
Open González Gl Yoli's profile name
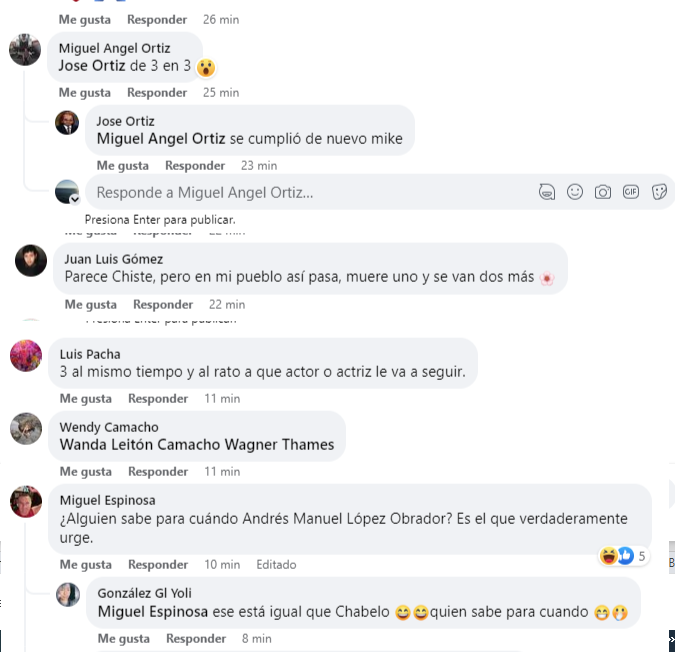pos(145,593)
